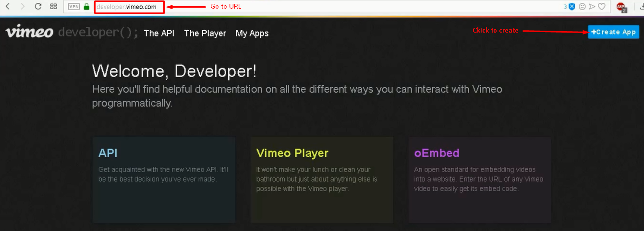Image resolution: width=644 pixels, height=231 pixels.
Task: Open the Speed Dial grid icon
Action: pyautogui.click(x=54, y=7)
